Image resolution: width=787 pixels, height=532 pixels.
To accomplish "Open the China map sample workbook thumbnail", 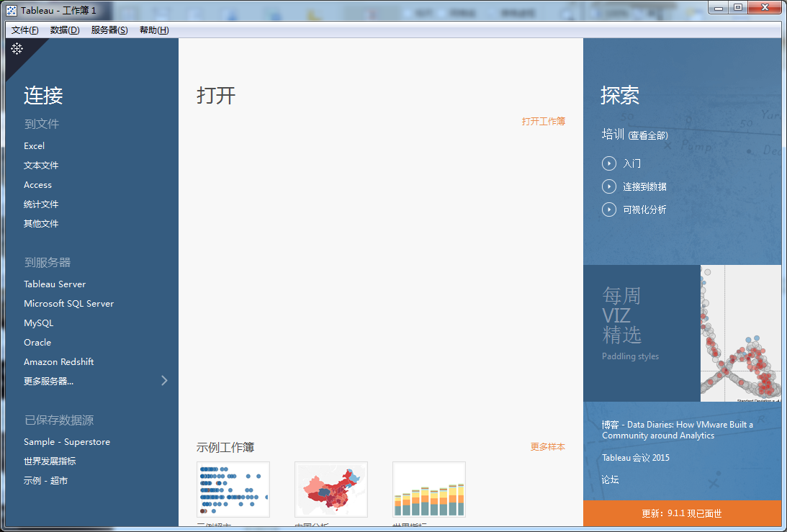I will pos(331,490).
